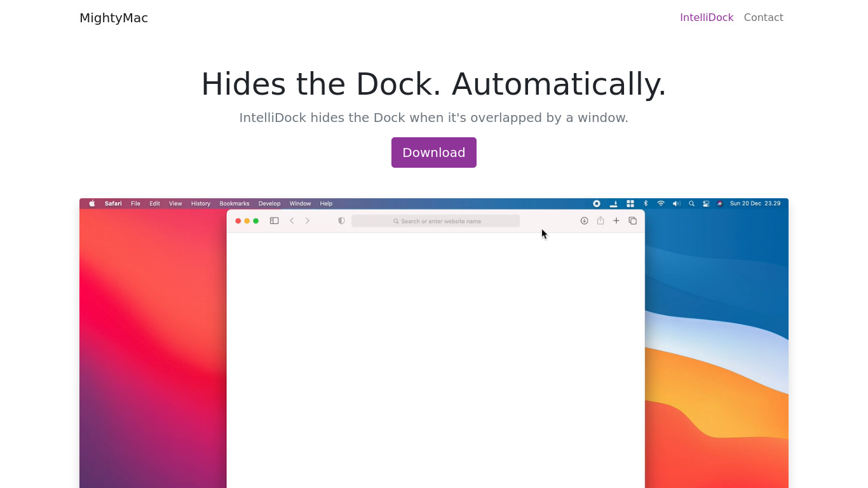Open the View menu

[175, 203]
